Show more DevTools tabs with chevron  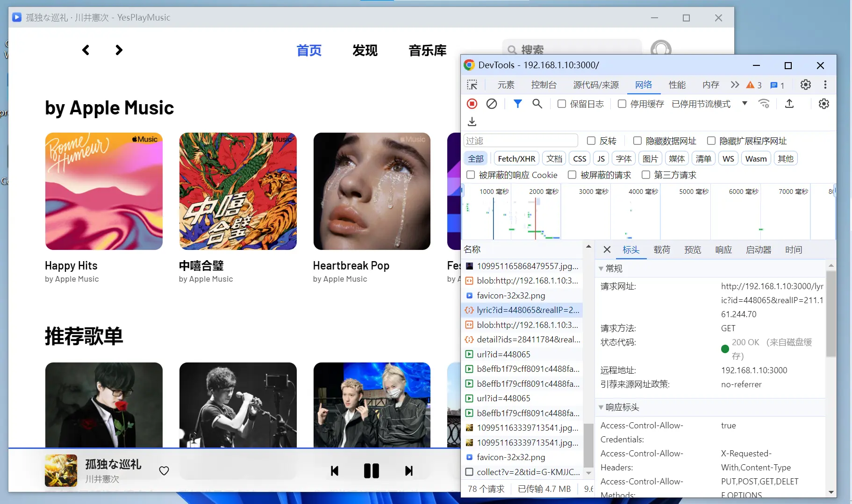click(x=735, y=85)
